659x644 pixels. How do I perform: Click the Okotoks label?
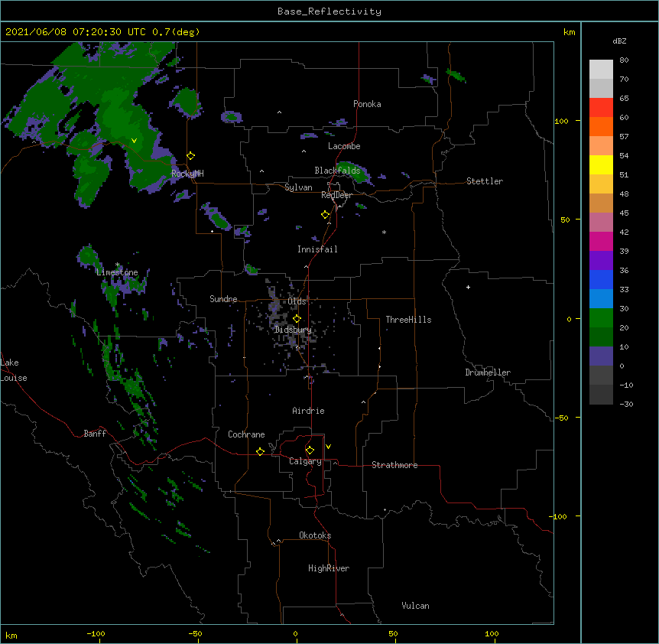[x=315, y=535]
